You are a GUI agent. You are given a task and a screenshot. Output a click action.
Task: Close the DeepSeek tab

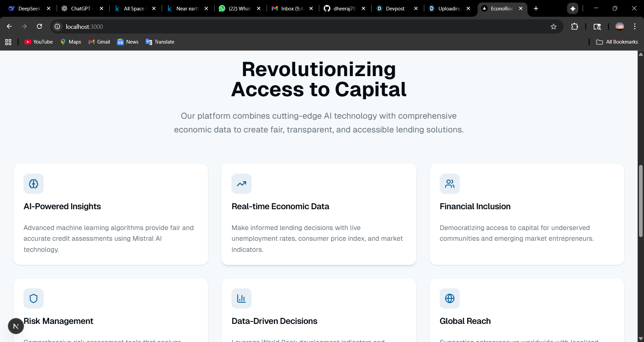pos(49,8)
